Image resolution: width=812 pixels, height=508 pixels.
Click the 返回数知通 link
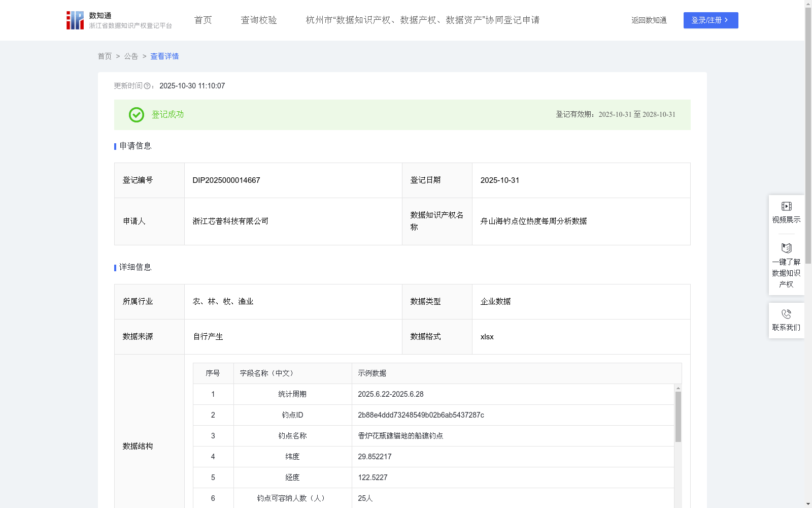(x=649, y=20)
